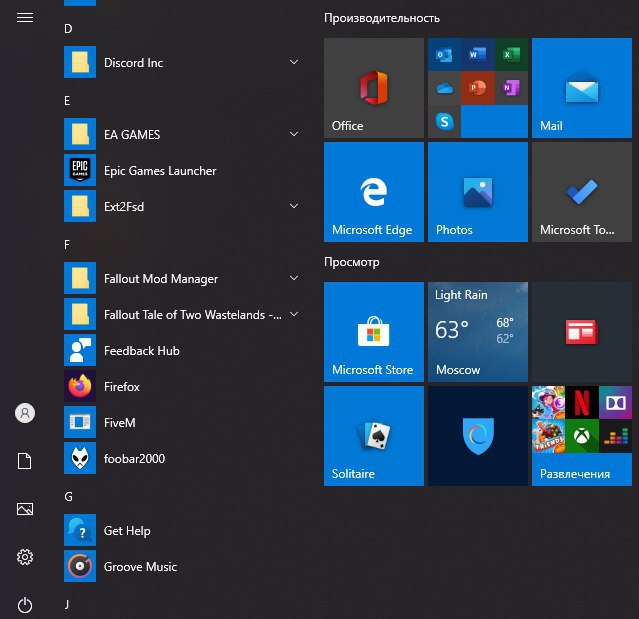Click the Power button icon
The height and width of the screenshot is (619, 639).
tap(25, 605)
